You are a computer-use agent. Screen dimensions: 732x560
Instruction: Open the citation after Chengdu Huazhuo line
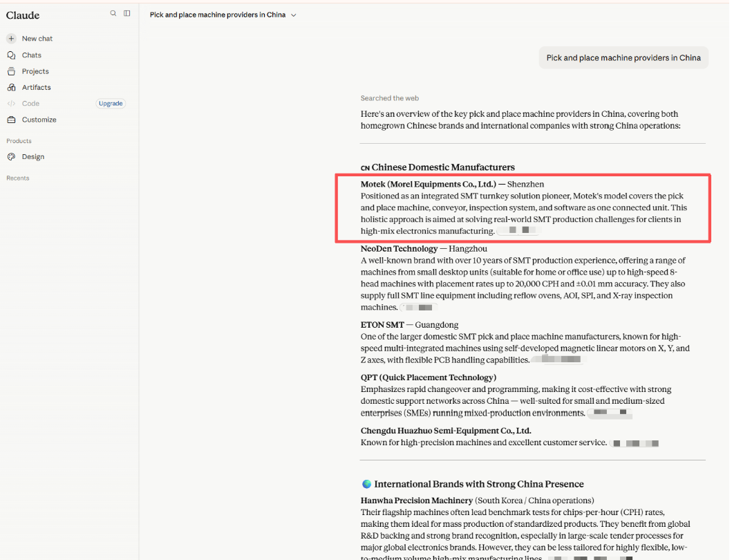[635, 442]
